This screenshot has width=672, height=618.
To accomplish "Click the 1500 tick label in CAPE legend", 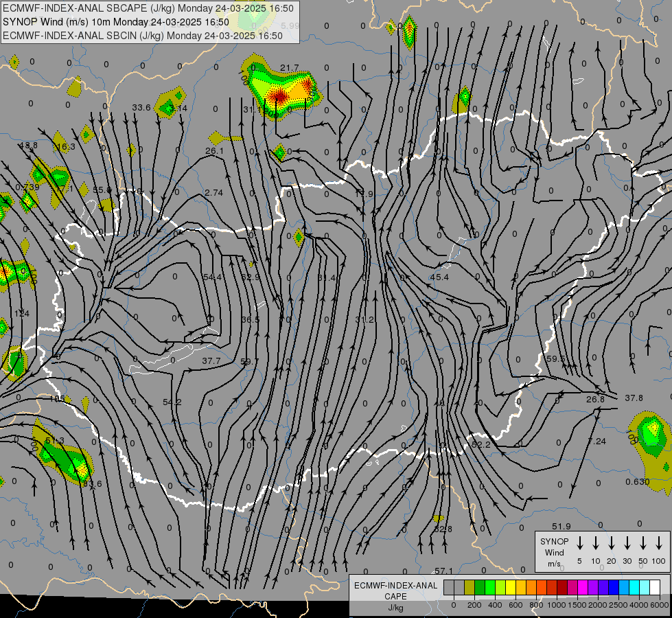I will click(x=577, y=605).
